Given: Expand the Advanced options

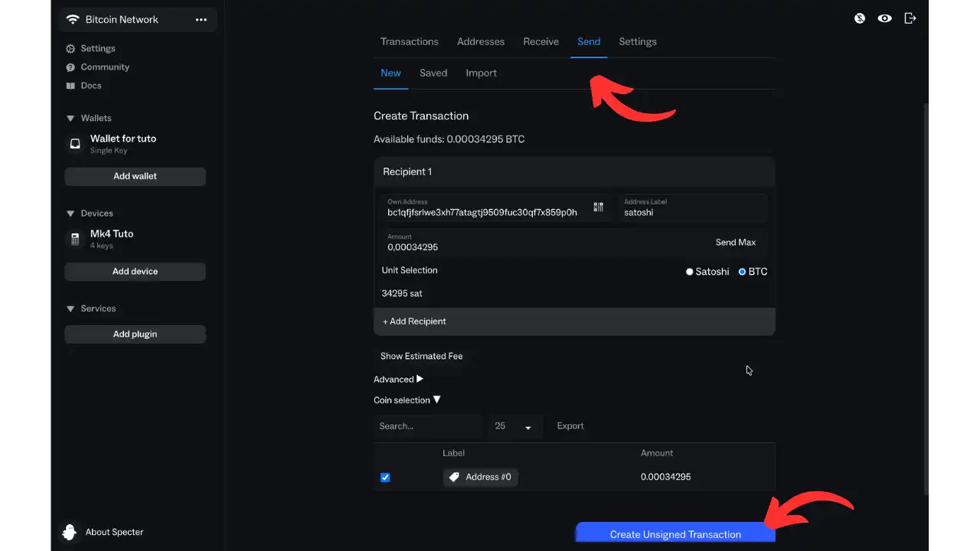Looking at the screenshot, I should click(398, 380).
